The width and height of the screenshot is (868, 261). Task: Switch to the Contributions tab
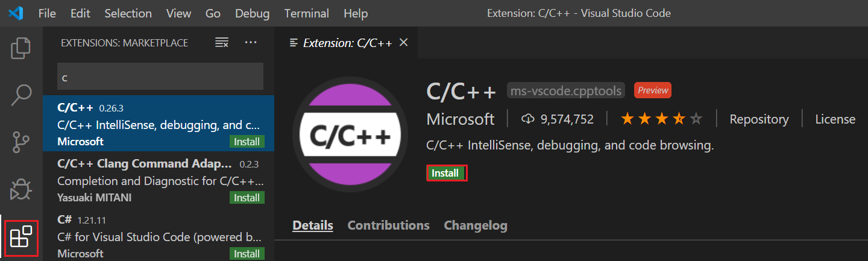[389, 225]
